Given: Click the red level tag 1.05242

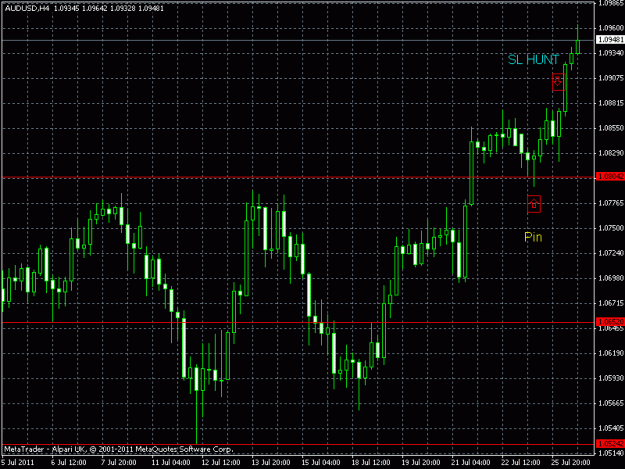Looking at the screenshot, I should (x=610, y=443).
